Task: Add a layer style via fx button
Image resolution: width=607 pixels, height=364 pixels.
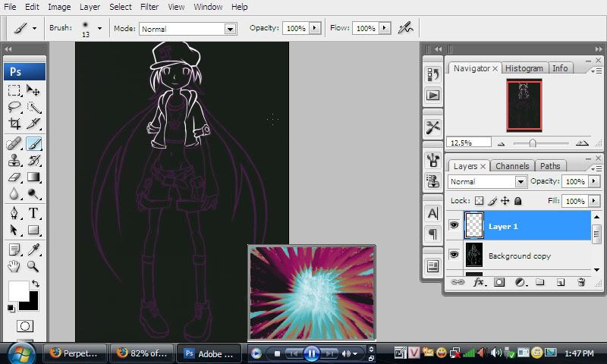Action: point(480,282)
